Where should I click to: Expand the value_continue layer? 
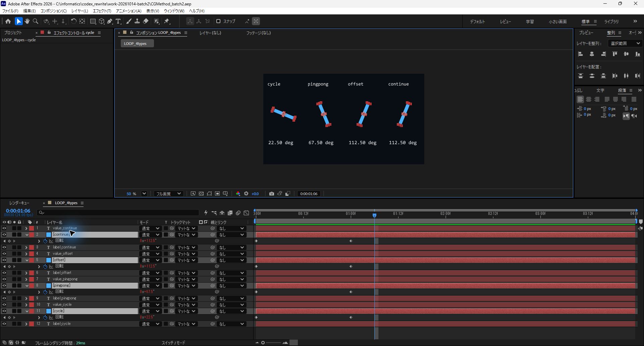[x=26, y=228]
